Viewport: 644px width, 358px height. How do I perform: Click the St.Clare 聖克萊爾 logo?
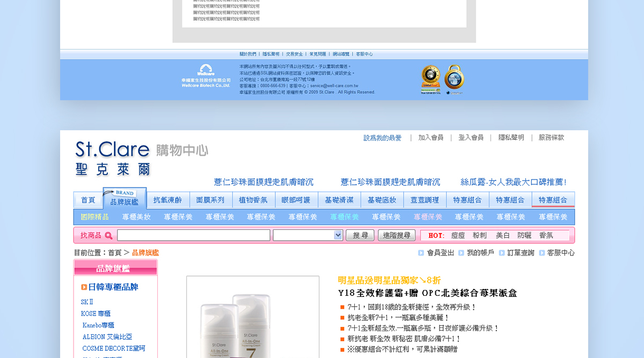coord(113,158)
